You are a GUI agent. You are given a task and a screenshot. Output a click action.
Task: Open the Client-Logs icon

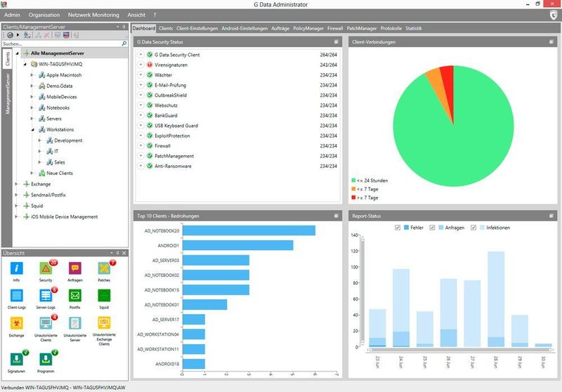[x=16, y=296]
